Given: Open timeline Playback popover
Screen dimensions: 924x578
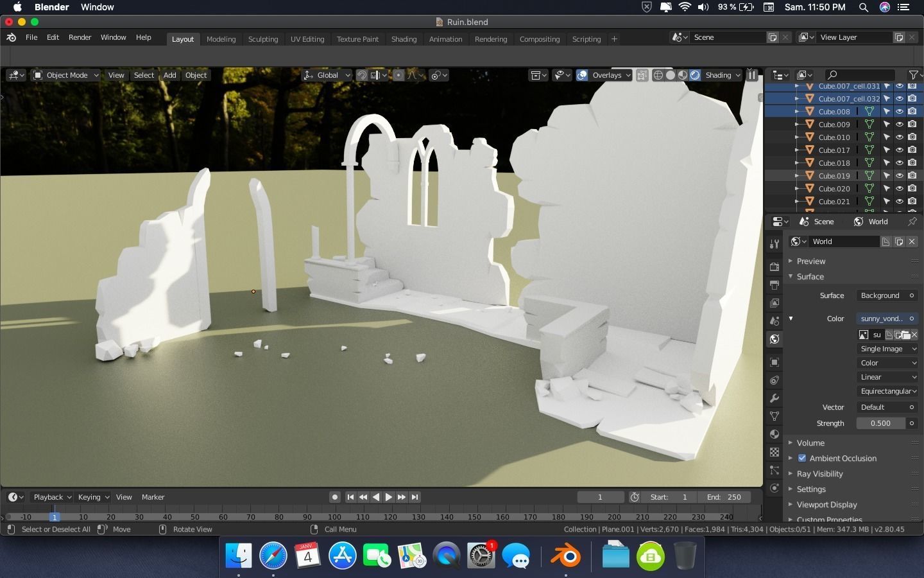Looking at the screenshot, I should click(x=52, y=497).
